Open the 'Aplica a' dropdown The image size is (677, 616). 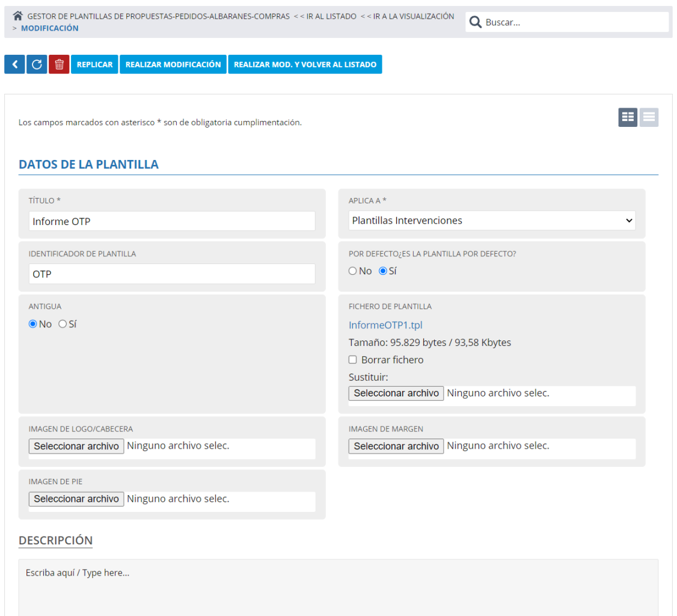(x=492, y=221)
